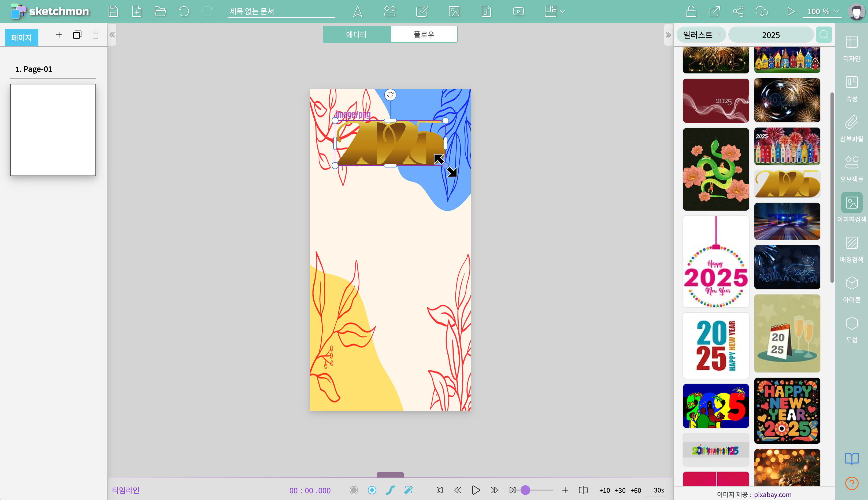Toggle the lock icon in top bar

[x=691, y=11]
